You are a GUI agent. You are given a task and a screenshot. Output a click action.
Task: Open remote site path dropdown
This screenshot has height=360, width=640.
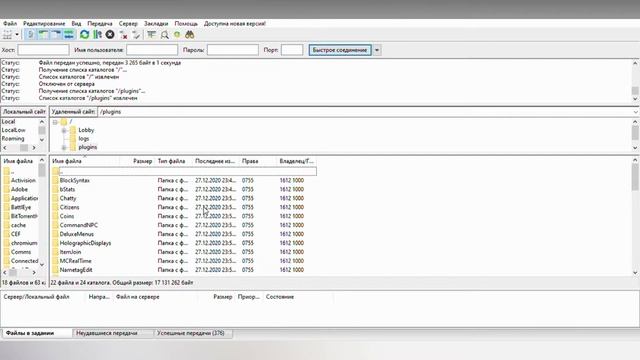point(636,112)
